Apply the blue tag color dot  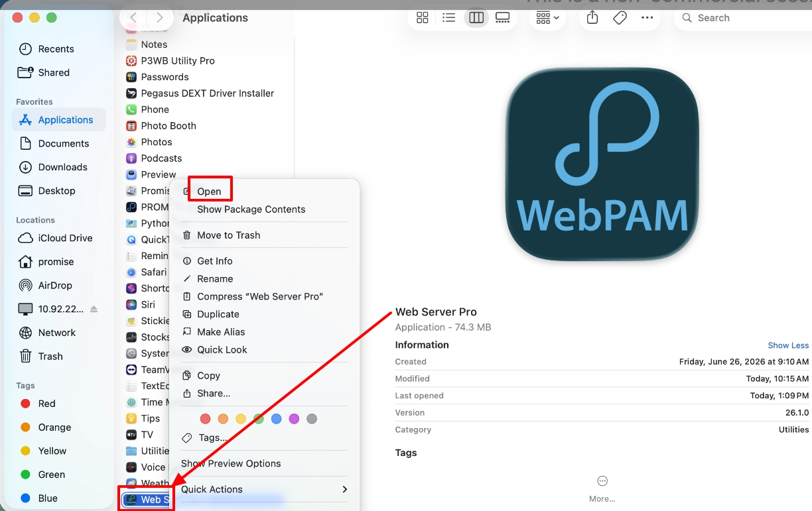coord(277,419)
